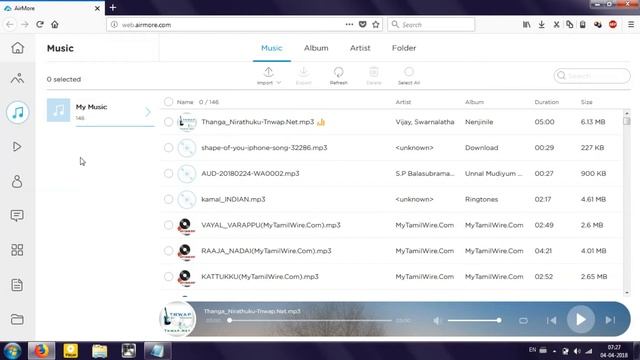Reload the page in Firefox
640x360 pixels.
40,24
